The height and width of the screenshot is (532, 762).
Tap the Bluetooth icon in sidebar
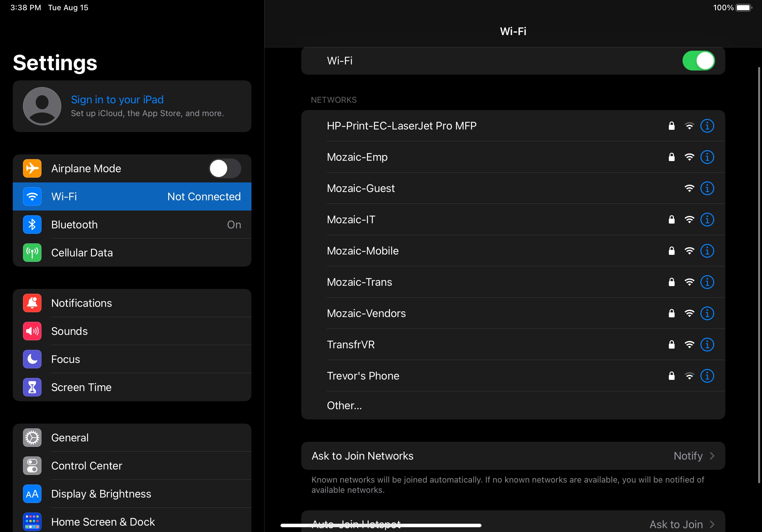(32, 225)
